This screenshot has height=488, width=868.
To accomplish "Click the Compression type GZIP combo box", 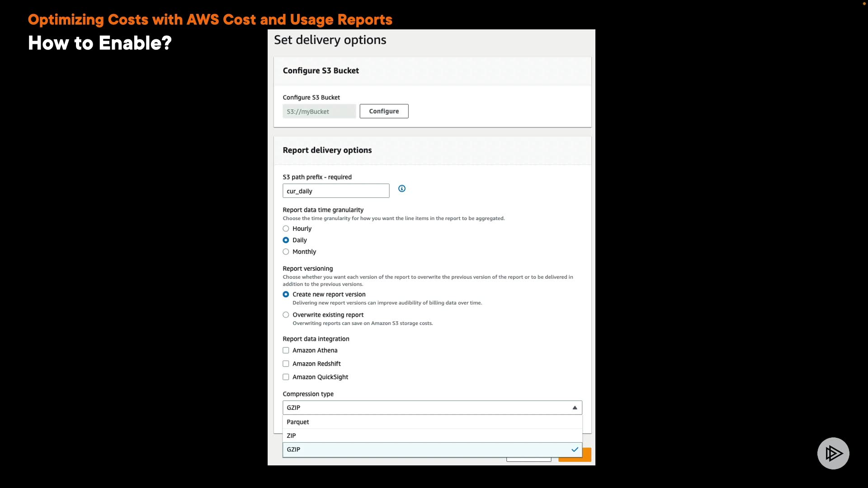I will point(425,408).
